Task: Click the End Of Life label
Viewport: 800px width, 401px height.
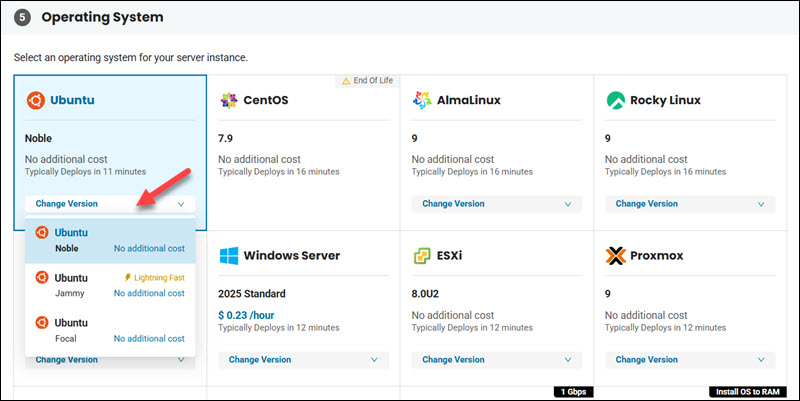Action: 373,81
